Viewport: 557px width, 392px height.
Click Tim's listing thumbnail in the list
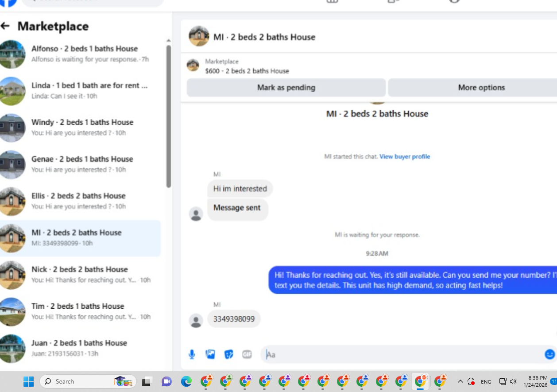(12, 311)
